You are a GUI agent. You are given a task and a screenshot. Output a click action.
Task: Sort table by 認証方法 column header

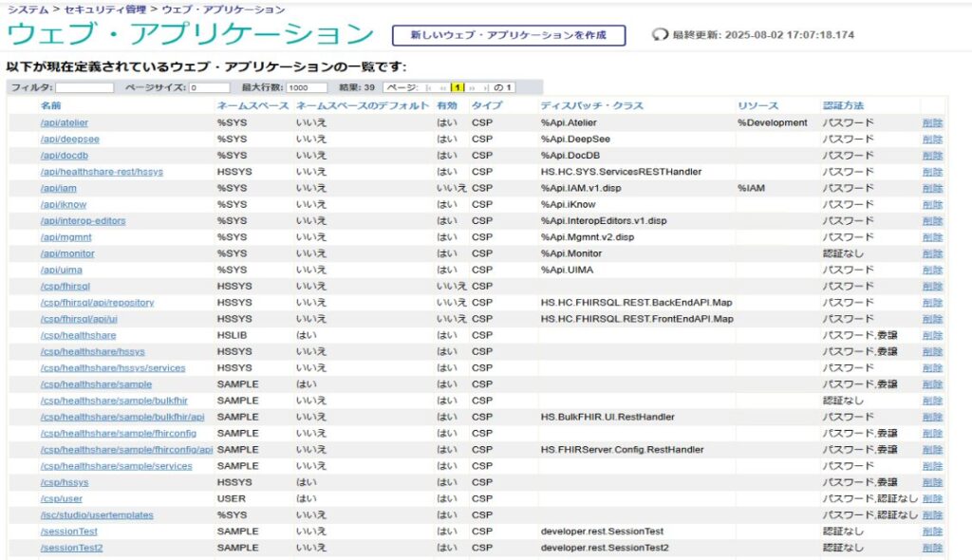843,105
